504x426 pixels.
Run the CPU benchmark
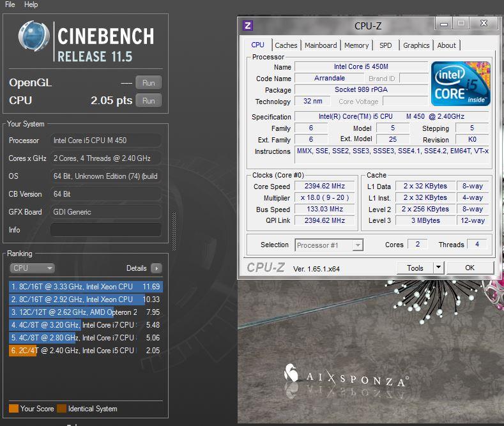148,100
